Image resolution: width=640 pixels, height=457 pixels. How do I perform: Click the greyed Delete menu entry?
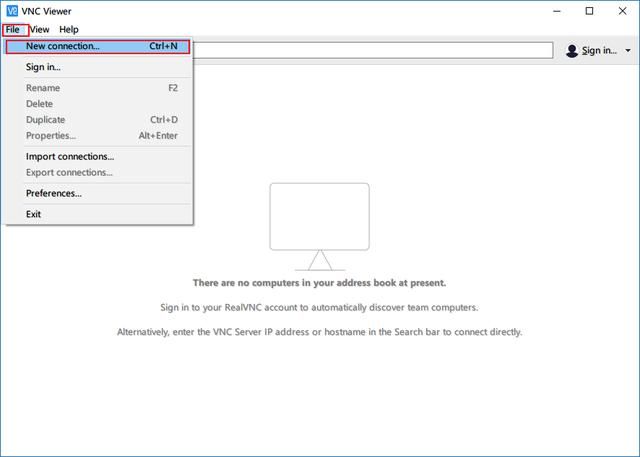tap(98, 104)
